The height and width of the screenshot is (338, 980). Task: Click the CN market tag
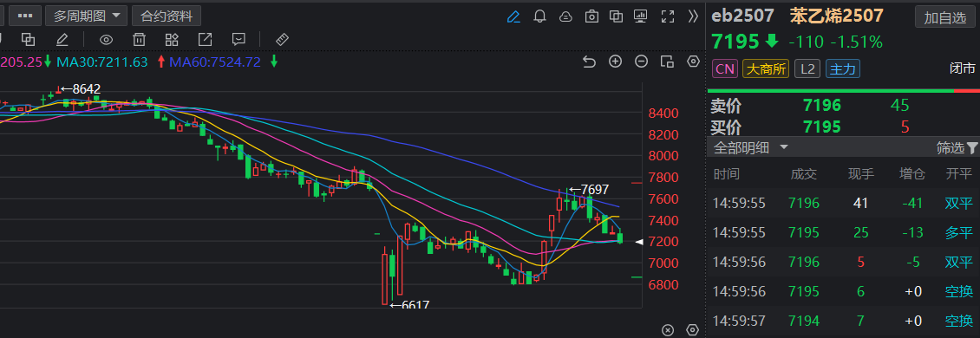point(725,68)
